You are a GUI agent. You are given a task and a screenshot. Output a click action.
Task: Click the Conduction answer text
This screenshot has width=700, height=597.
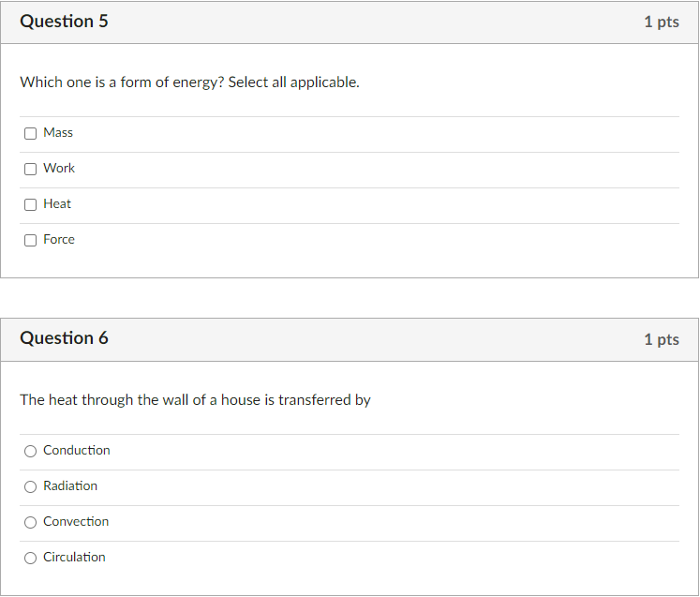77,451
